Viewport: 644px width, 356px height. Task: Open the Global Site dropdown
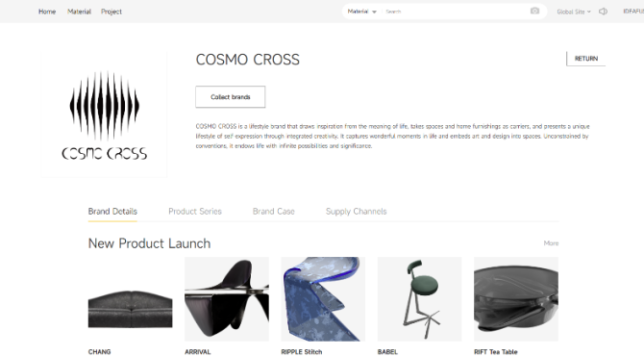[574, 12]
